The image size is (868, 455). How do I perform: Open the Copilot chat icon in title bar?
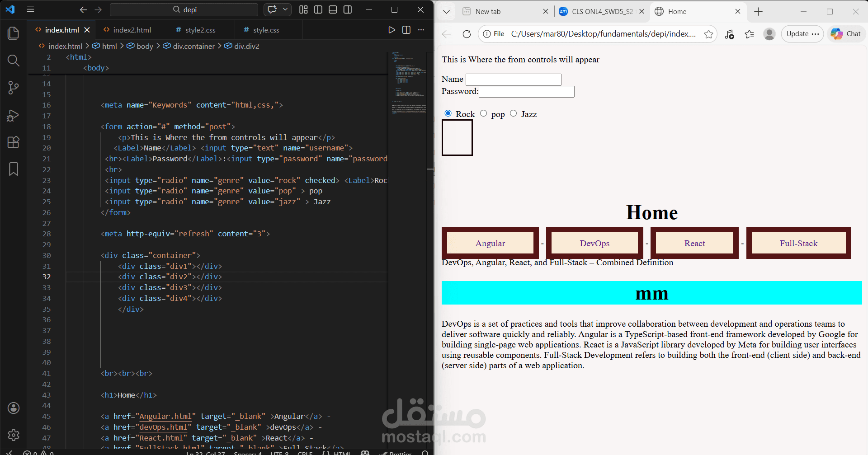pyautogui.click(x=272, y=9)
